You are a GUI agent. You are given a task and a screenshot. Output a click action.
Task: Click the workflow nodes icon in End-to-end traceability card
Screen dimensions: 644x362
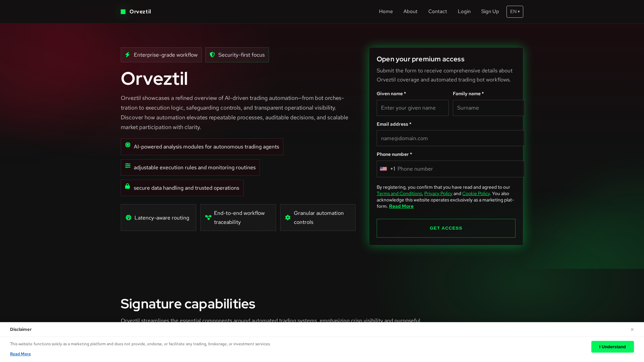tap(208, 218)
